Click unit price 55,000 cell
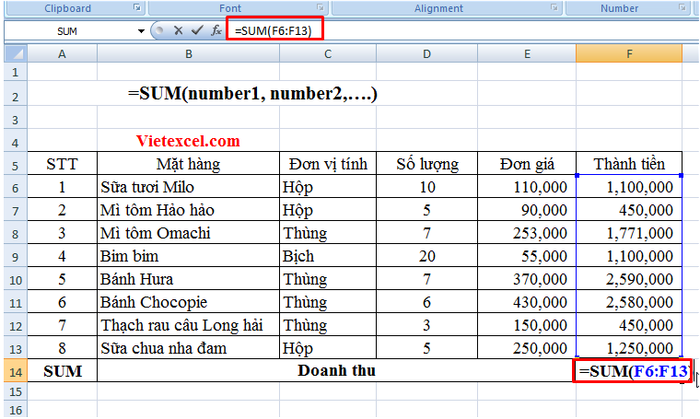 pyautogui.click(x=527, y=256)
